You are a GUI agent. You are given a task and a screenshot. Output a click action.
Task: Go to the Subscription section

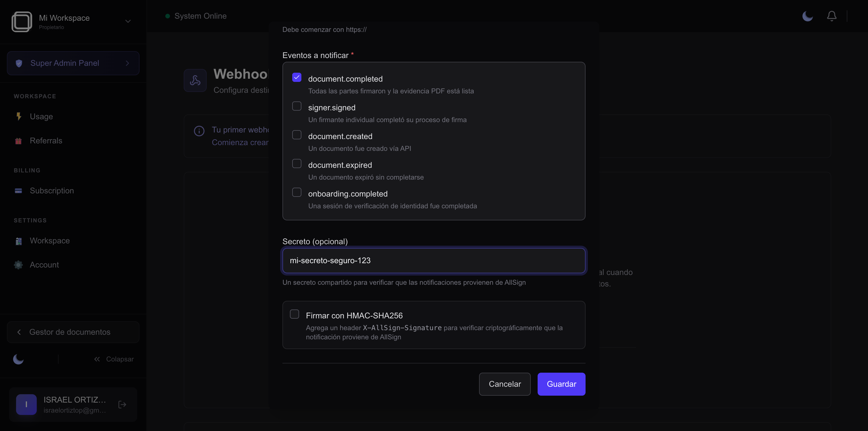52,191
